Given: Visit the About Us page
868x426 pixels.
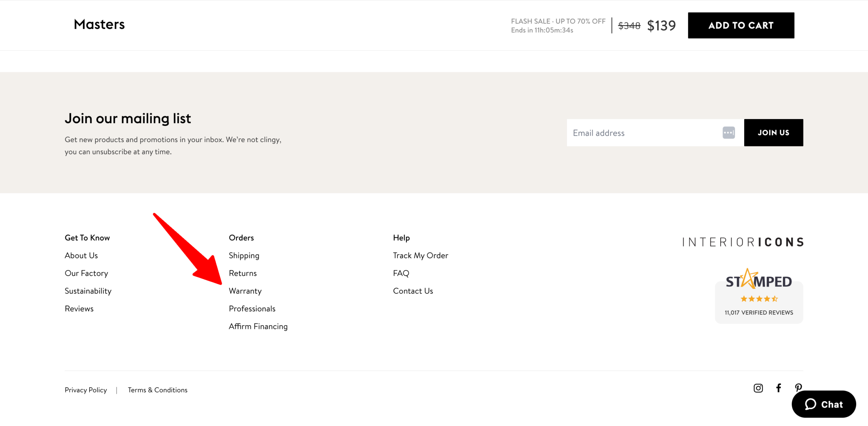Looking at the screenshot, I should pos(81,255).
